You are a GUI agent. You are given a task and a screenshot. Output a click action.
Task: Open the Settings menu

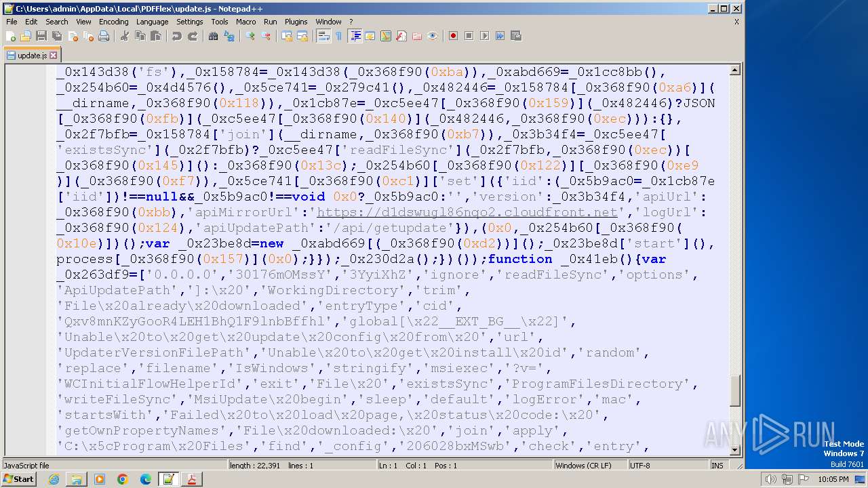(x=190, y=22)
